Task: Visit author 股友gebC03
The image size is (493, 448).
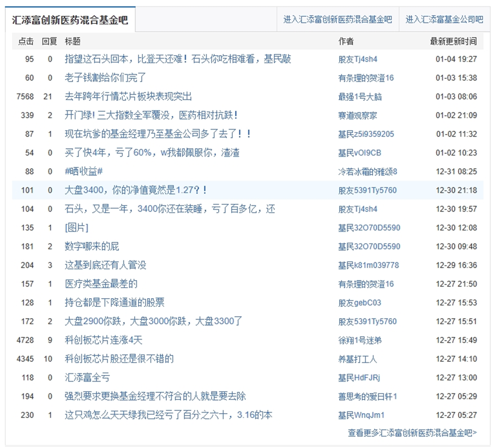Action: (x=360, y=303)
